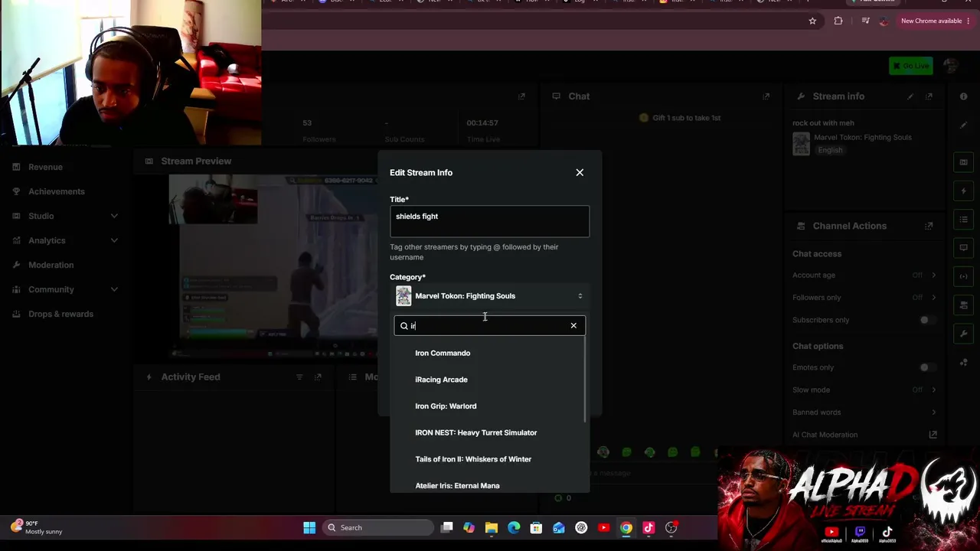Open the Category dropdown showing Marvel Tokon

[489, 296]
